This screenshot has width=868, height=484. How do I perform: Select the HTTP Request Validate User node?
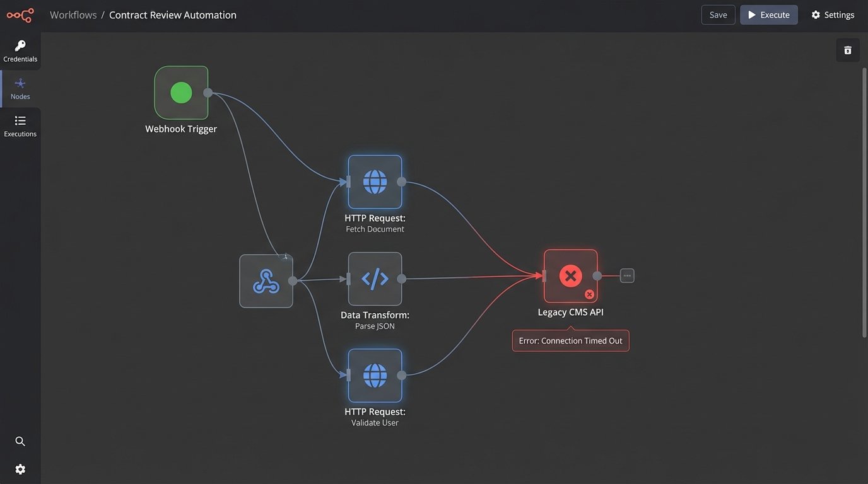[x=375, y=376]
